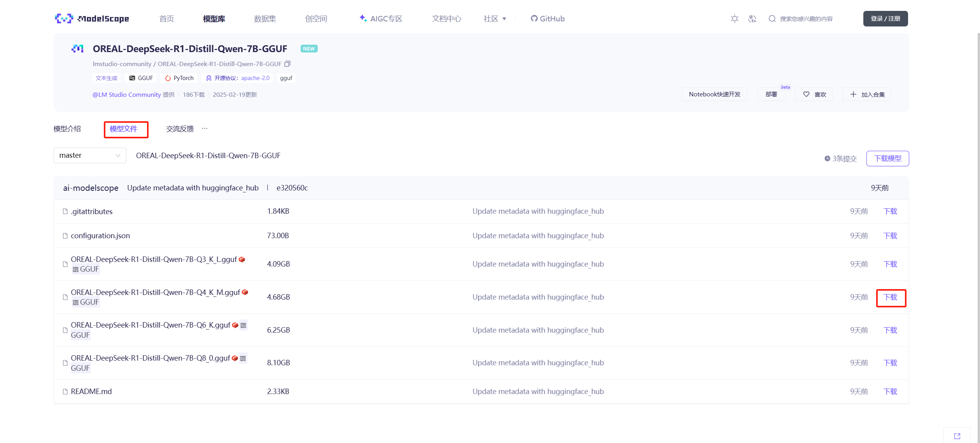Click file icon of configuration.json

point(65,236)
